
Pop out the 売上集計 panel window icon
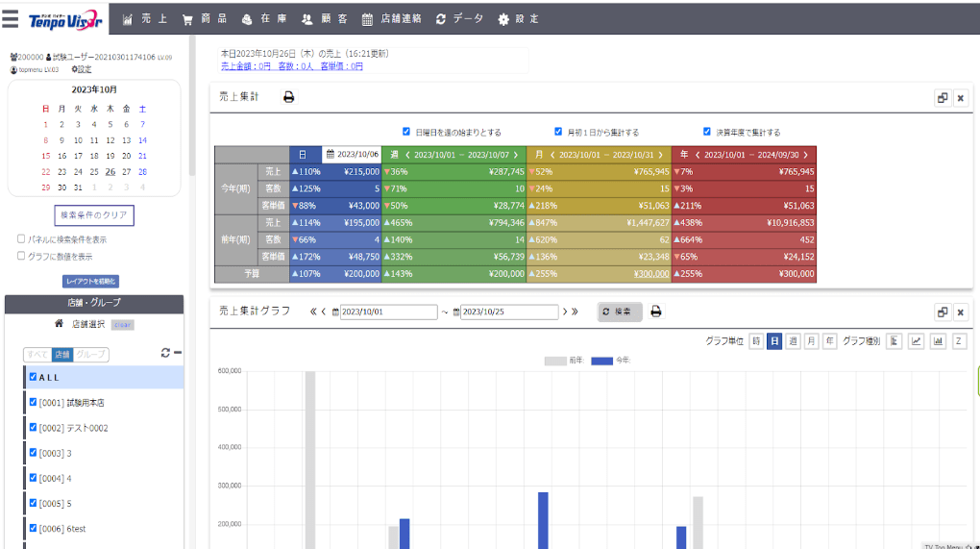pos(942,97)
